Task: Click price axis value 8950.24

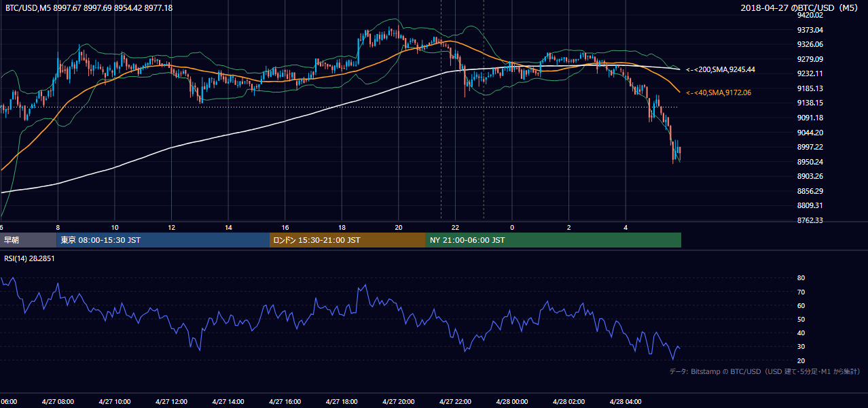Action: 810,162
